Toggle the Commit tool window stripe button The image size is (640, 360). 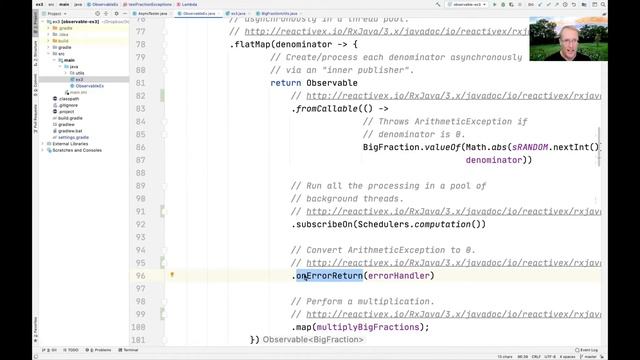36,85
